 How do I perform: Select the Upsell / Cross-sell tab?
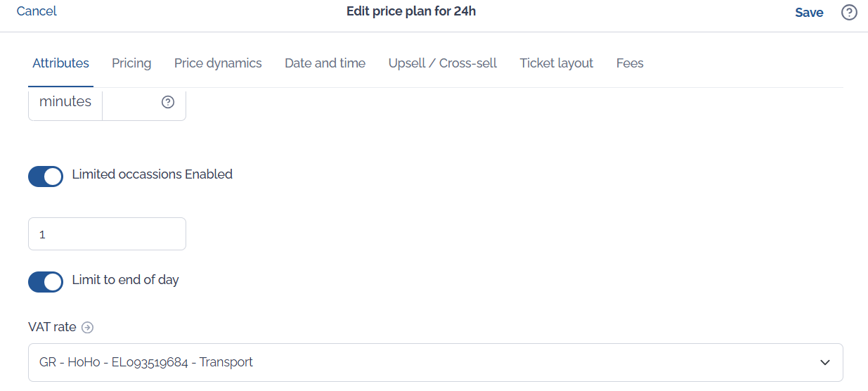[x=443, y=63]
